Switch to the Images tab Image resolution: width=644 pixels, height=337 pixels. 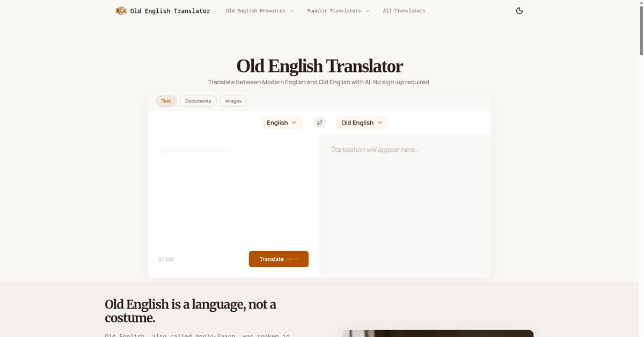click(x=233, y=101)
